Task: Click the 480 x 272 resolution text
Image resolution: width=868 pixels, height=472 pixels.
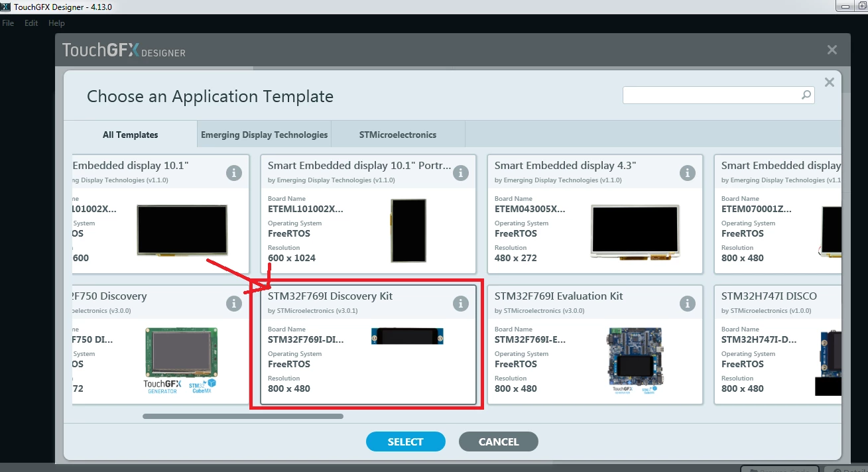Action: (516, 258)
